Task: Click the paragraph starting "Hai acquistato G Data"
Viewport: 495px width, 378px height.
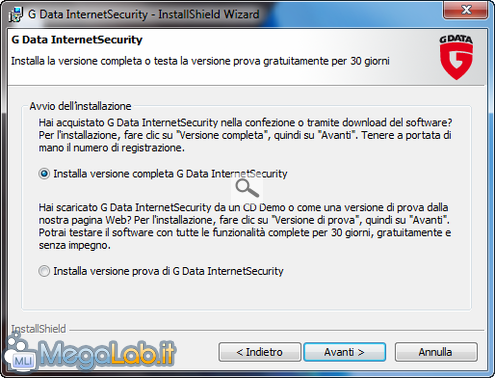Action: point(245,135)
